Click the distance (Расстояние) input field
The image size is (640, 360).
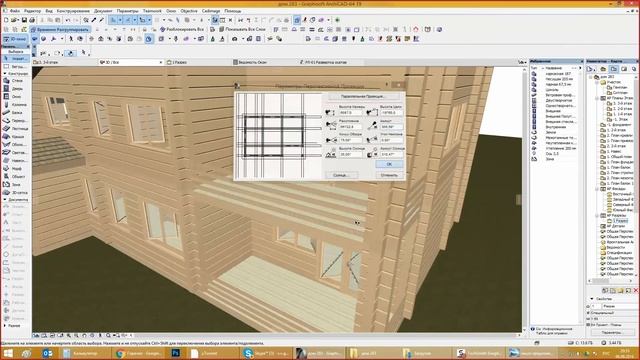coord(351,127)
